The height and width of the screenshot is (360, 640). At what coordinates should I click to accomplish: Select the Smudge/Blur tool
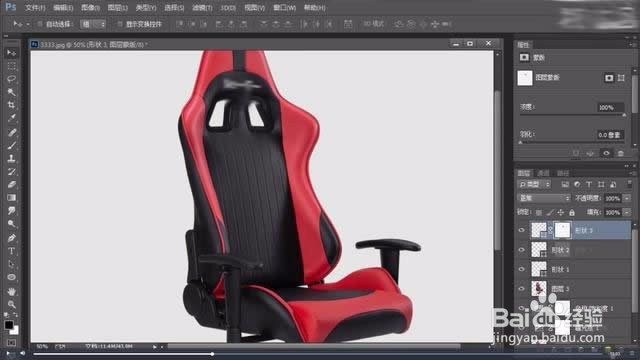pos(11,211)
